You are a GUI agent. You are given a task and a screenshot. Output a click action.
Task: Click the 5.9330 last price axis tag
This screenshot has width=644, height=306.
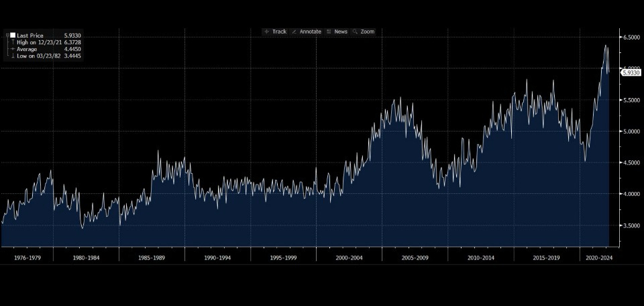point(632,73)
